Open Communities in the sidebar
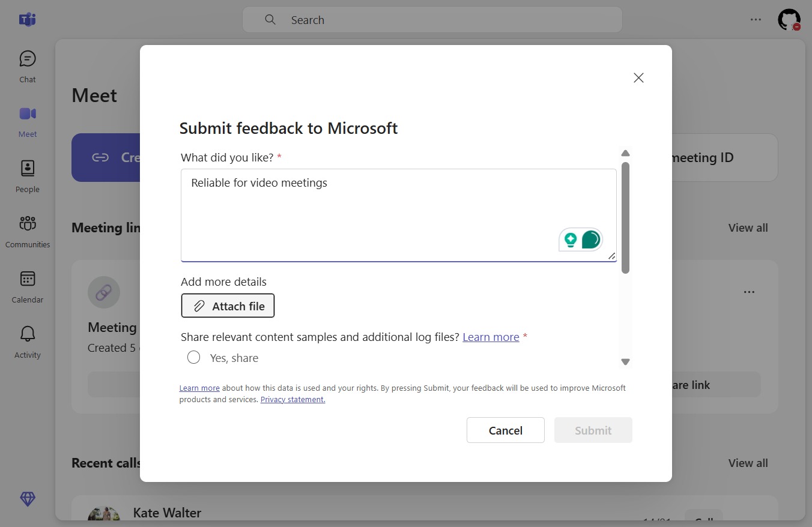This screenshot has height=527, width=812. pyautogui.click(x=28, y=232)
